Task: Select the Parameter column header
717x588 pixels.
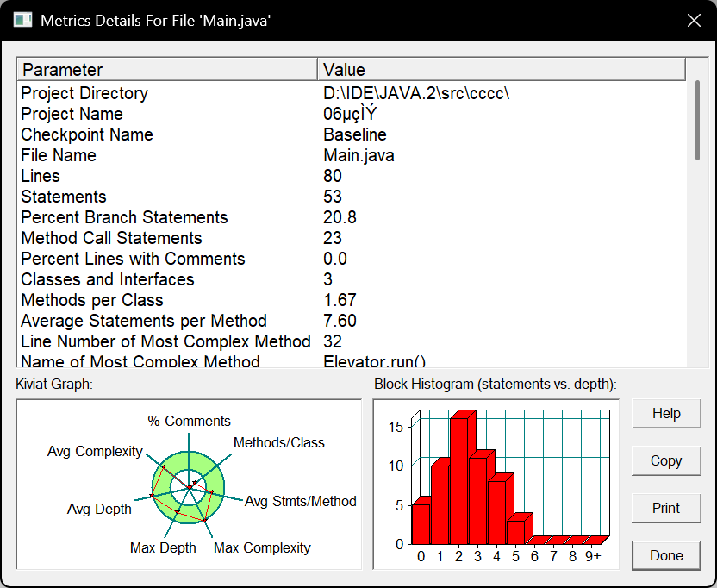Action: coord(167,70)
